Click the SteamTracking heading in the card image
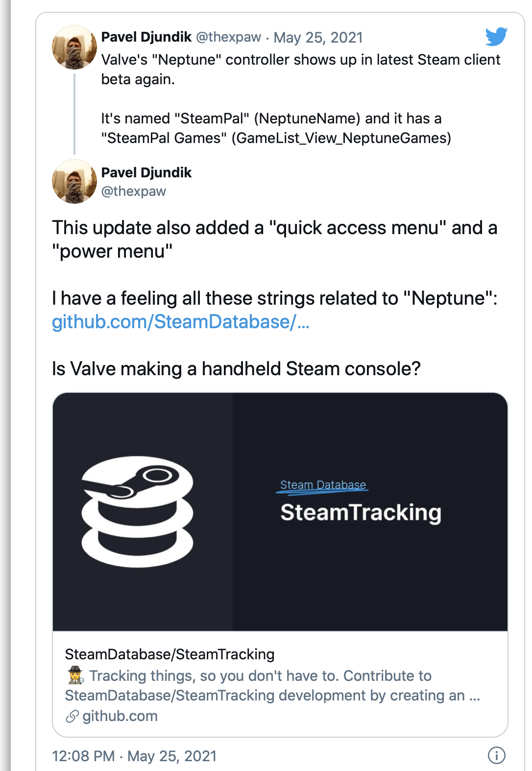Screen dimensions: 532x771 click(x=361, y=512)
